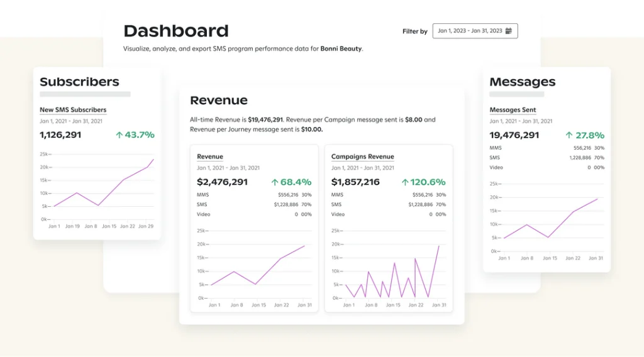This screenshot has height=357, width=644.
Task: Click the $1,857,216 campaigns revenue total
Action: [355, 182]
